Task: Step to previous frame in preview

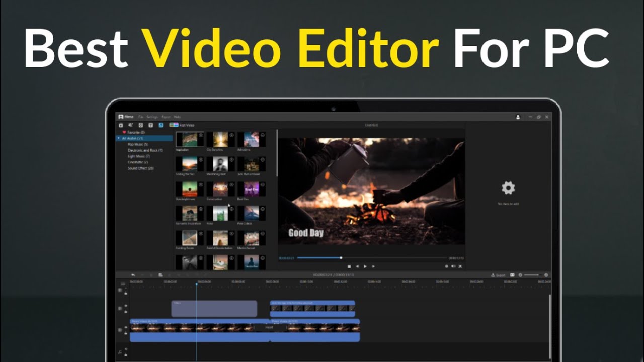Action: tap(357, 266)
